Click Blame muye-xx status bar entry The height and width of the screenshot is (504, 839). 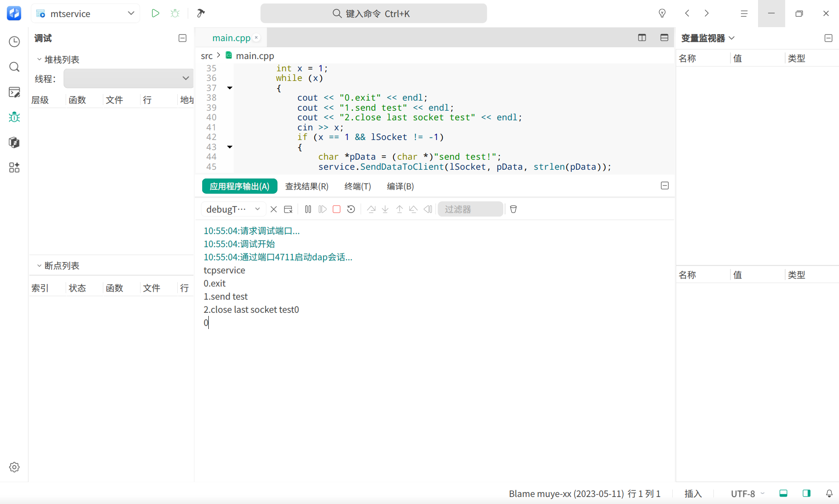[x=566, y=493]
